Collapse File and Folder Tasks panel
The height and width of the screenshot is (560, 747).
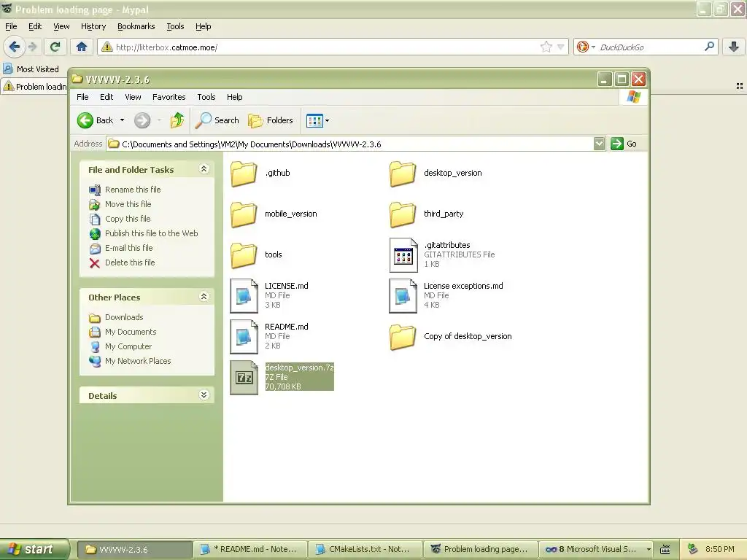coord(204,169)
